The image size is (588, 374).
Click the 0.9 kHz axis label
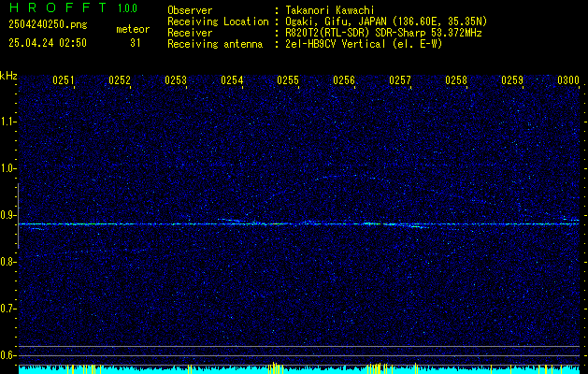(x=7, y=215)
